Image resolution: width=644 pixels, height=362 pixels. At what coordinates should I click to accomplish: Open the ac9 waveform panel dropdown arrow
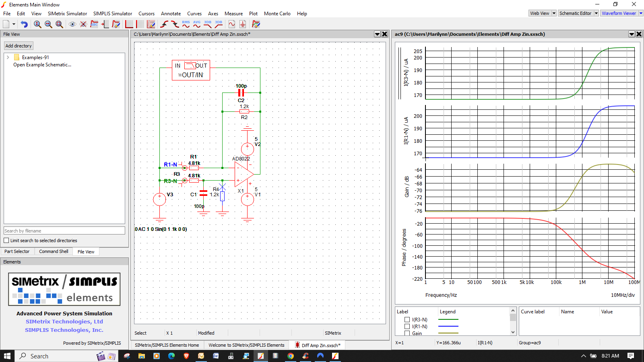click(632, 34)
